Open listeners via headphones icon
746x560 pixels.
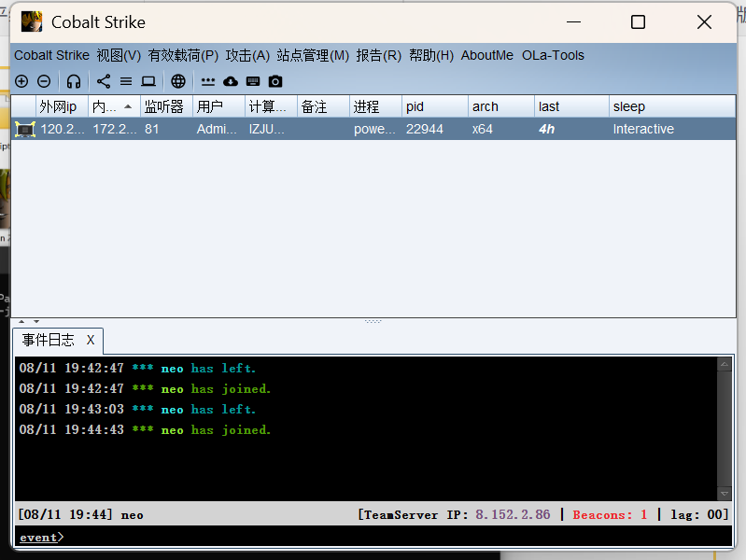(x=73, y=81)
